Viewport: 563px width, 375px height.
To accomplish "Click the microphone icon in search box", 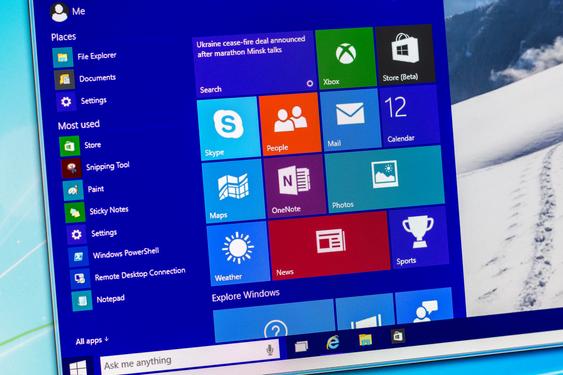I will click(x=270, y=349).
